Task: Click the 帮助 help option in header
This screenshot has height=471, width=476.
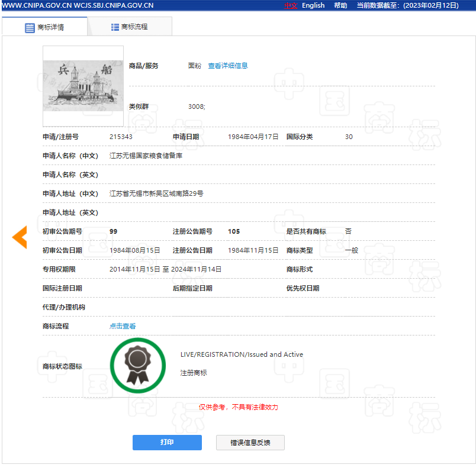Action: tap(340, 5)
